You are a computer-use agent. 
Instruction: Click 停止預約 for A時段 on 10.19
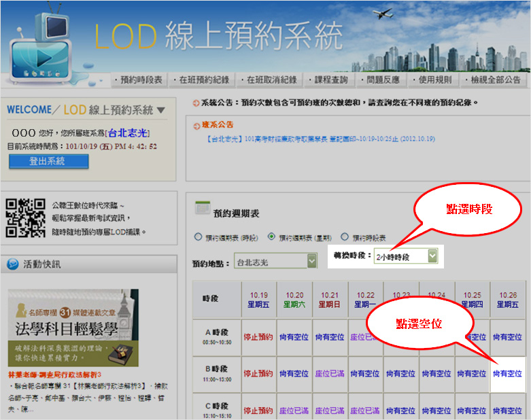(x=258, y=337)
